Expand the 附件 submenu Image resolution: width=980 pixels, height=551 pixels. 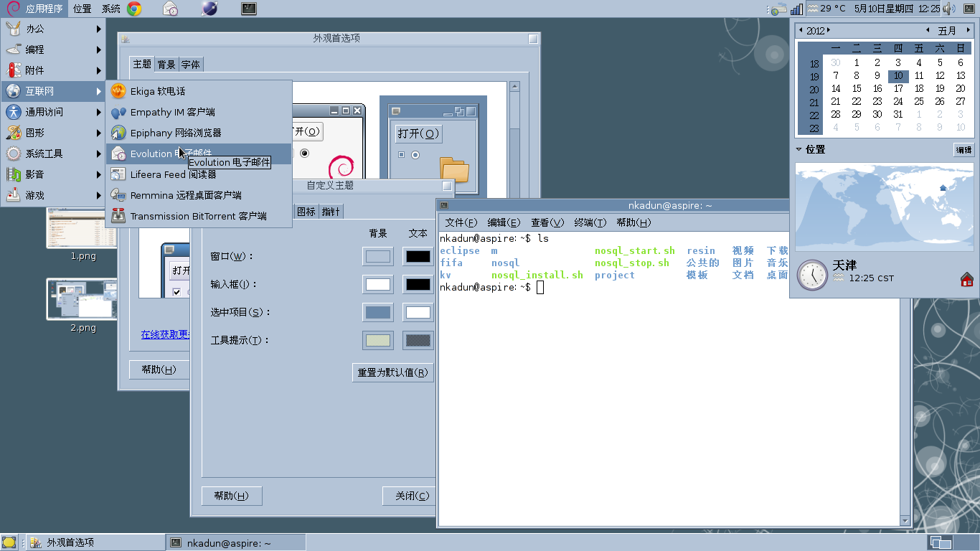pyautogui.click(x=53, y=70)
